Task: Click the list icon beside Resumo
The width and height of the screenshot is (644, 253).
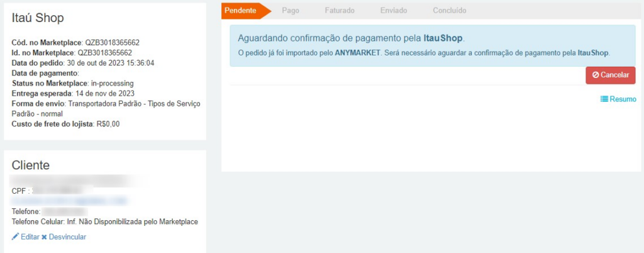Action: (604, 99)
